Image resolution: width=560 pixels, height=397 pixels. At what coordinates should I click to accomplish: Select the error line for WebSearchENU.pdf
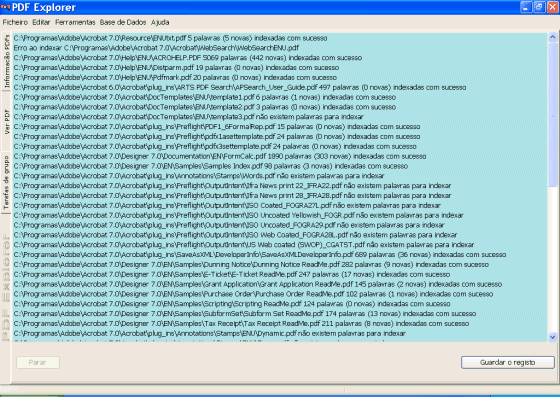point(156,48)
